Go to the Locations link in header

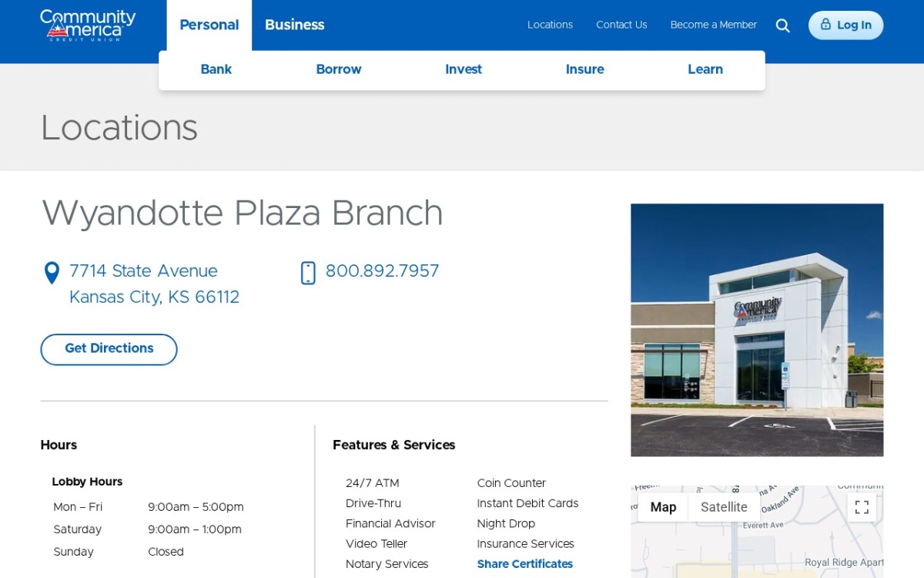550,25
